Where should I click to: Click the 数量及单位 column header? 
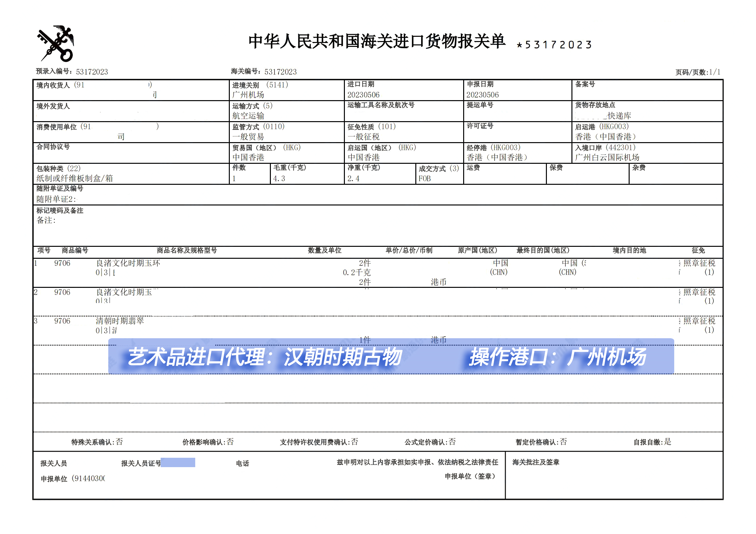[x=325, y=250]
